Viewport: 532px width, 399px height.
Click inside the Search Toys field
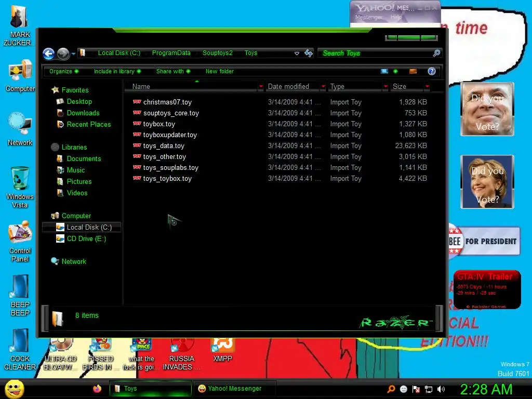376,53
